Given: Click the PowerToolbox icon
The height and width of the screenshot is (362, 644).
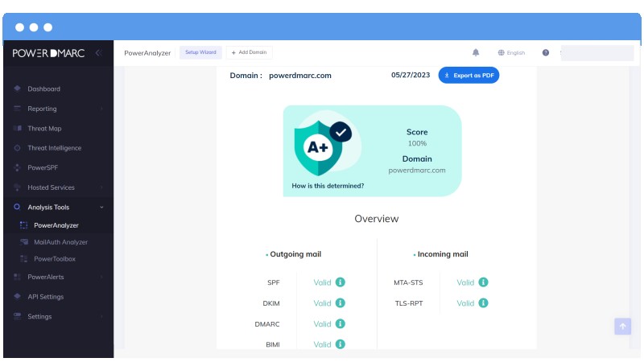Looking at the screenshot, I should (24, 258).
